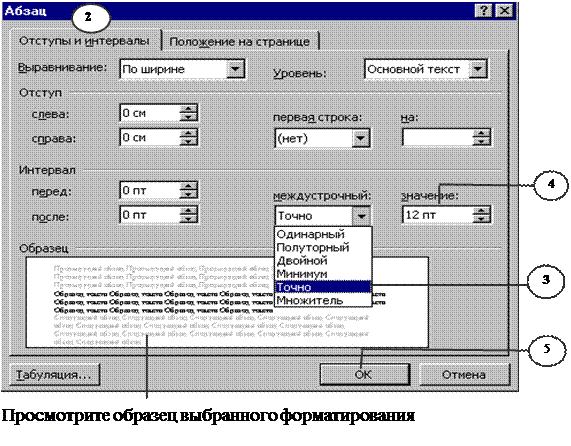The width and height of the screenshot is (571, 446).
Task: Focus the после spacing field
Action: pyautogui.click(x=150, y=215)
